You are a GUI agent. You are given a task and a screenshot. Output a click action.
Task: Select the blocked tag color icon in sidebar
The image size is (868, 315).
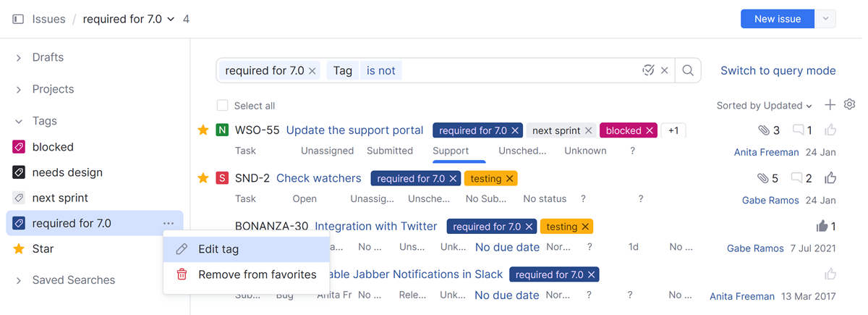(x=20, y=147)
